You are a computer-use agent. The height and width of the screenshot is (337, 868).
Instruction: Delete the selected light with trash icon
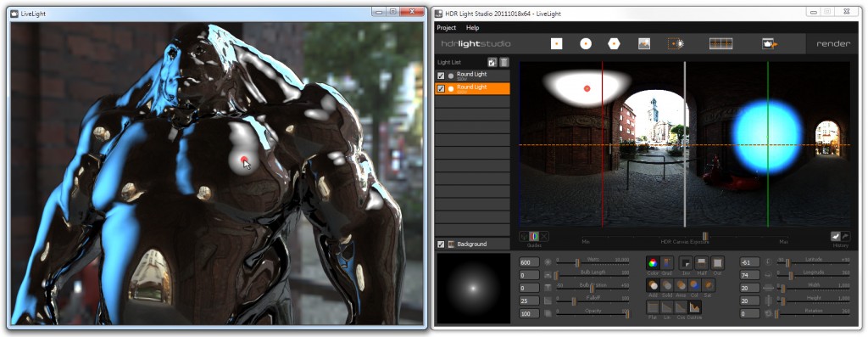[504, 63]
